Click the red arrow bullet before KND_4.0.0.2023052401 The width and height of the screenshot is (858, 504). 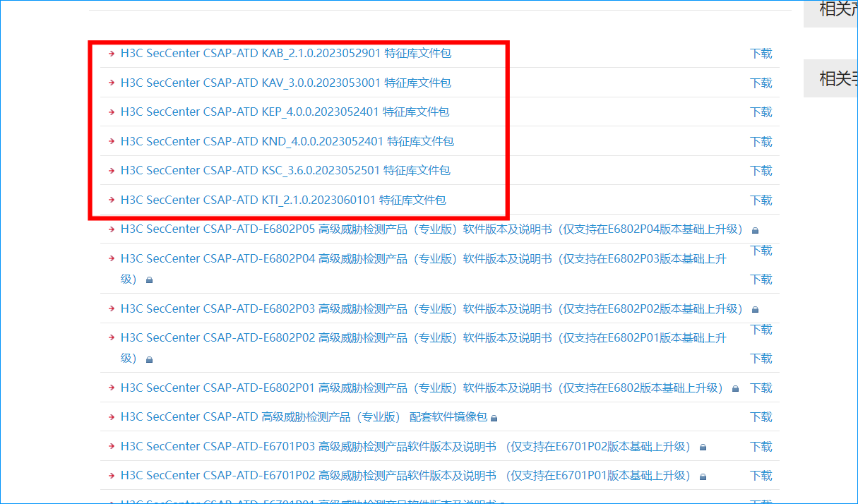(112, 141)
